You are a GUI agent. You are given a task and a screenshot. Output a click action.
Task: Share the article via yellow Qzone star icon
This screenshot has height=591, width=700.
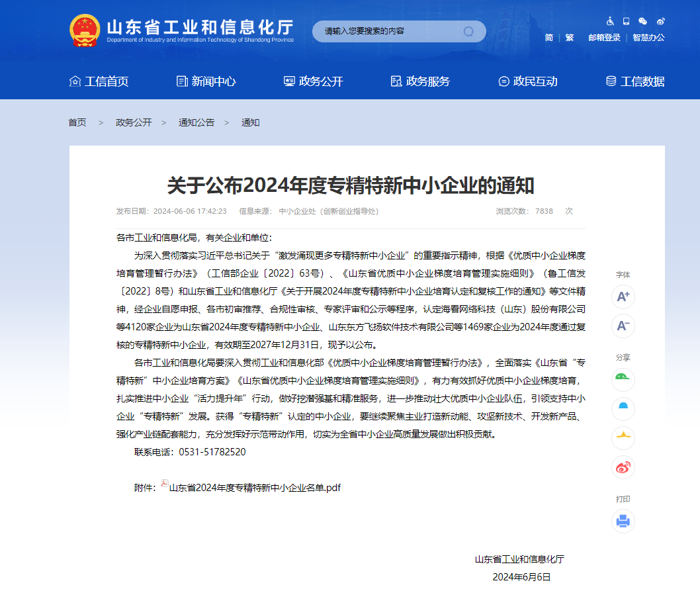pos(623,437)
